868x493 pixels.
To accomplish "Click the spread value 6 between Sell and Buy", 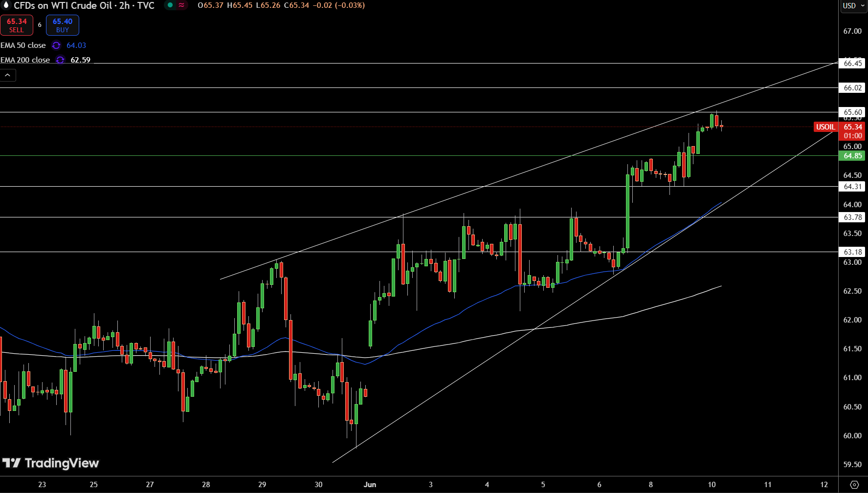I will coord(40,25).
